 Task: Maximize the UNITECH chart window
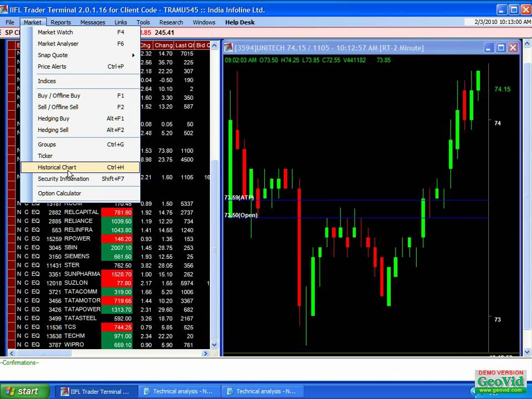[501, 48]
